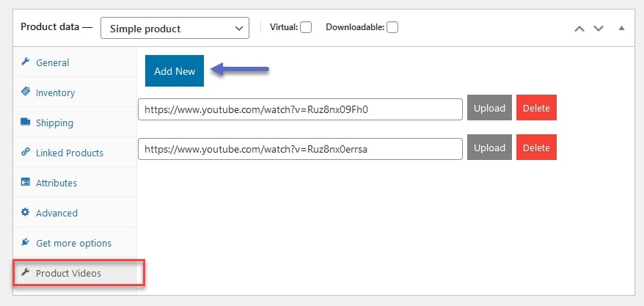This screenshot has width=644, height=306.
Task: Focus the Ruz8nx09Fh0 URL input field
Action: (x=300, y=109)
